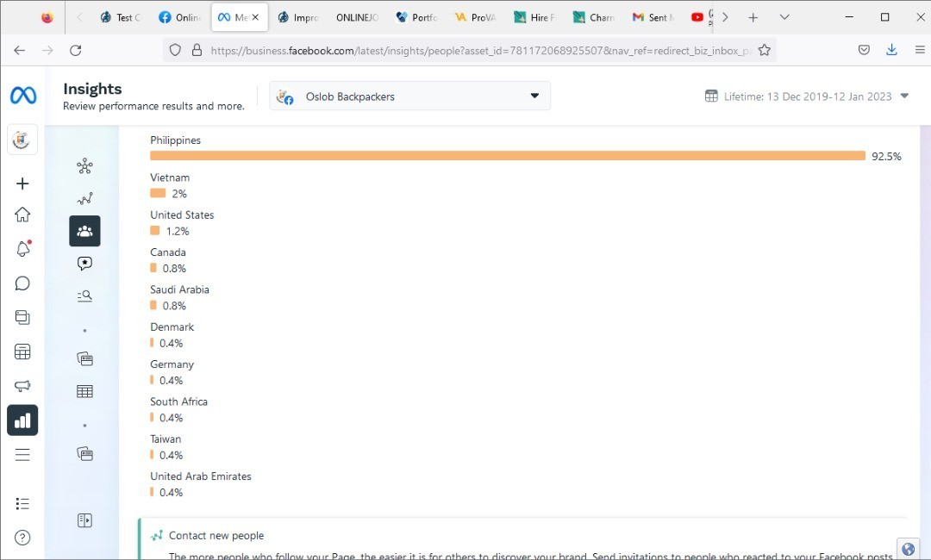Click the Meta logo icon

click(23, 95)
